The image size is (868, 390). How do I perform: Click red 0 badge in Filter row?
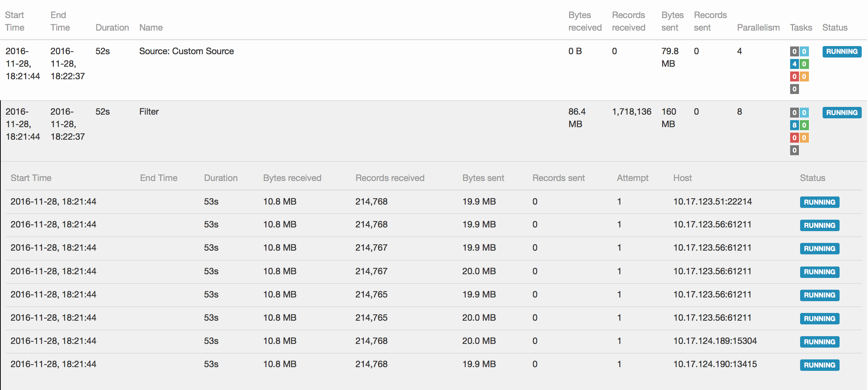click(794, 138)
